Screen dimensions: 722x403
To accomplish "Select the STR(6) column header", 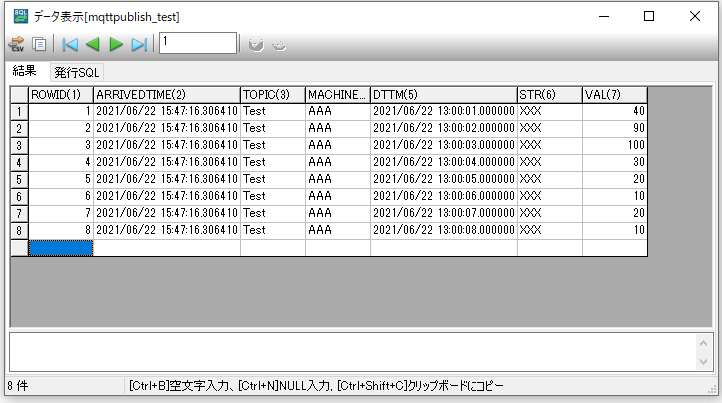I will (550, 94).
